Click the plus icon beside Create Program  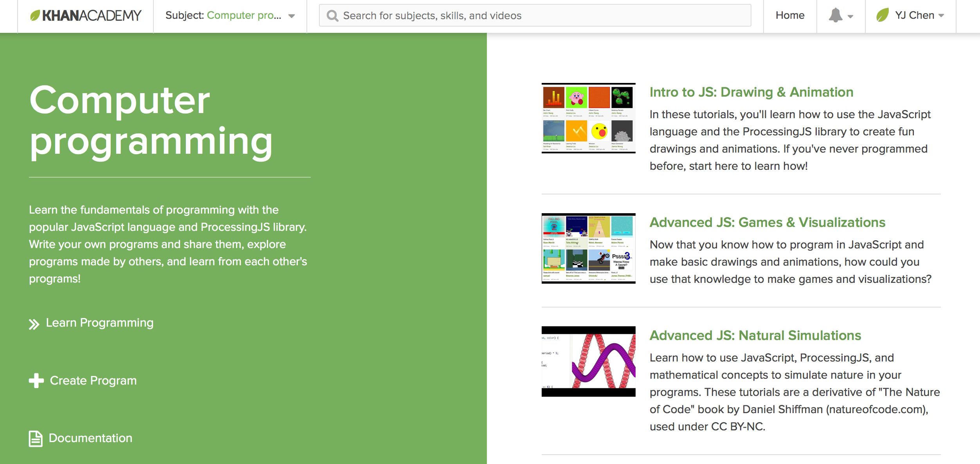coord(36,380)
